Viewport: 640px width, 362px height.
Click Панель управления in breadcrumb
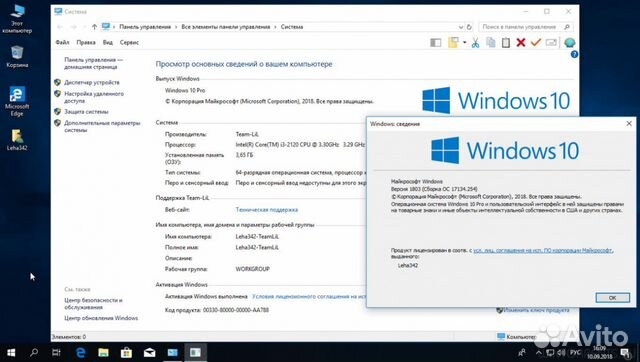tap(145, 27)
